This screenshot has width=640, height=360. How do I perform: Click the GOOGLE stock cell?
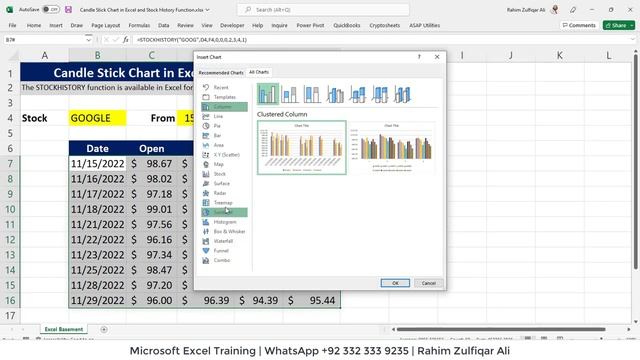[98, 118]
